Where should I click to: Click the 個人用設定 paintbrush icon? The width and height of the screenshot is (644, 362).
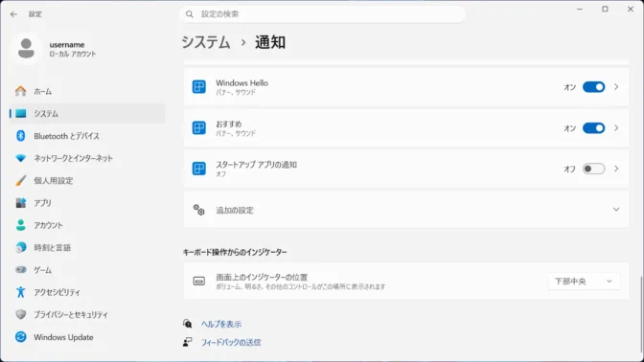(20, 181)
